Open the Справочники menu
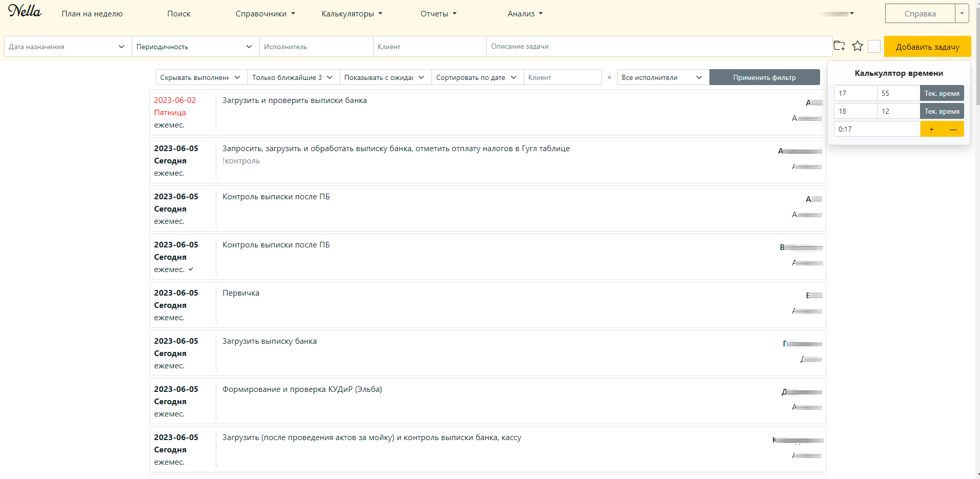Viewport: 980px width, 479px height. click(x=266, y=14)
